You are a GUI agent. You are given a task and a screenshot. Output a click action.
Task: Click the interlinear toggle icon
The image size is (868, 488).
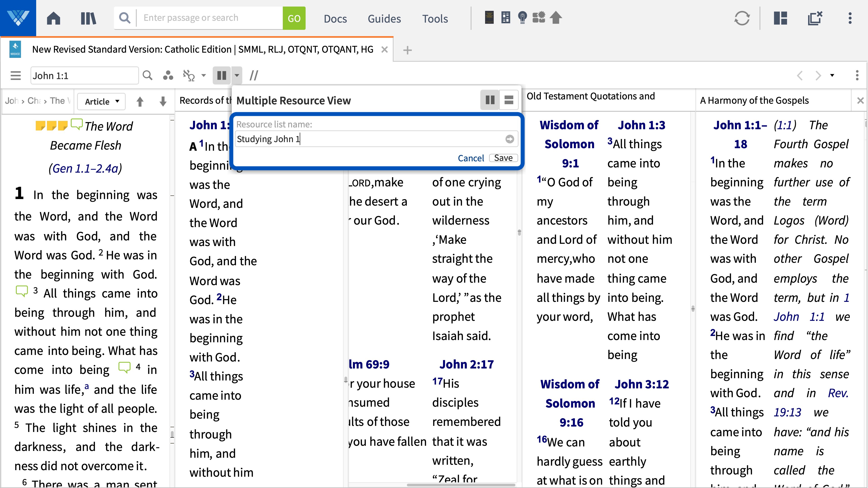pos(189,75)
